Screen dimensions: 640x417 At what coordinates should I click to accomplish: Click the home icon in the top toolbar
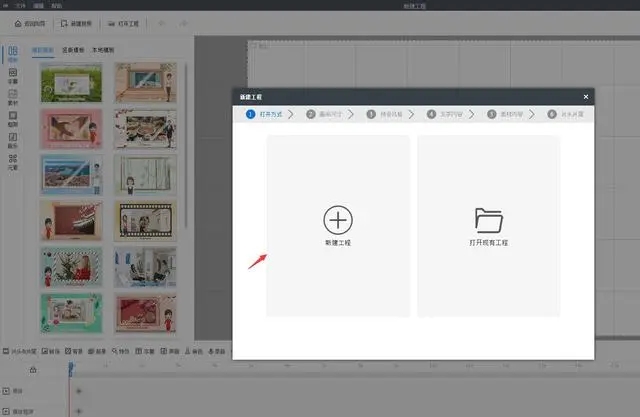pos(18,23)
